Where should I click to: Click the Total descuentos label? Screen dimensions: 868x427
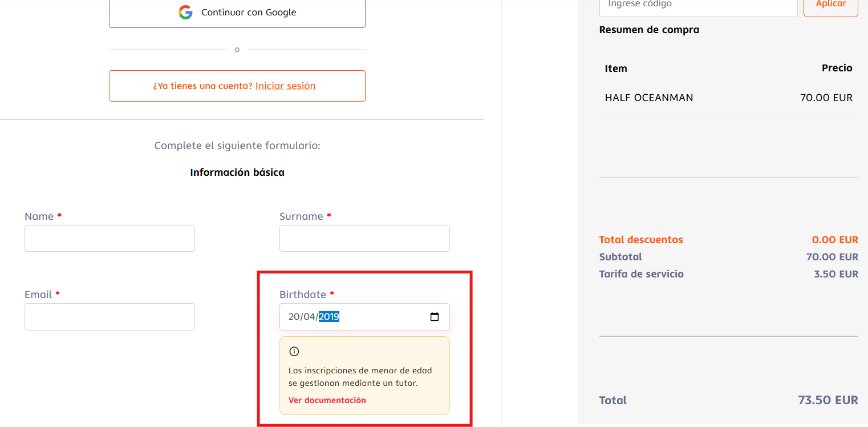pos(641,240)
